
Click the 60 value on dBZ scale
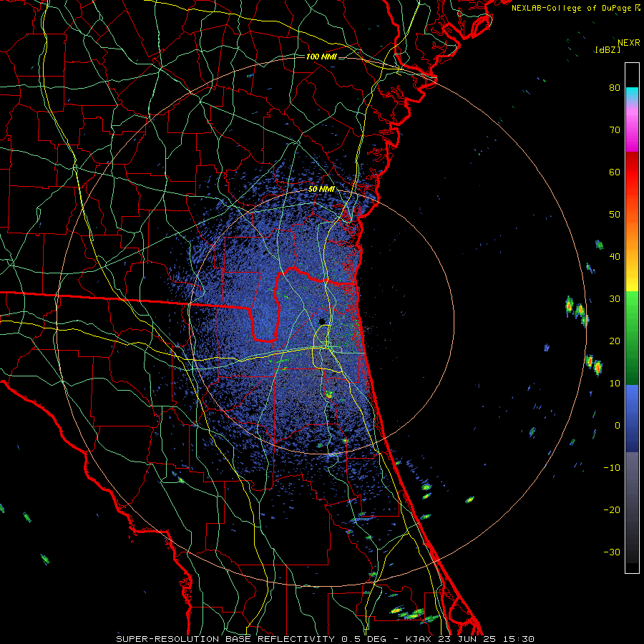(x=615, y=172)
